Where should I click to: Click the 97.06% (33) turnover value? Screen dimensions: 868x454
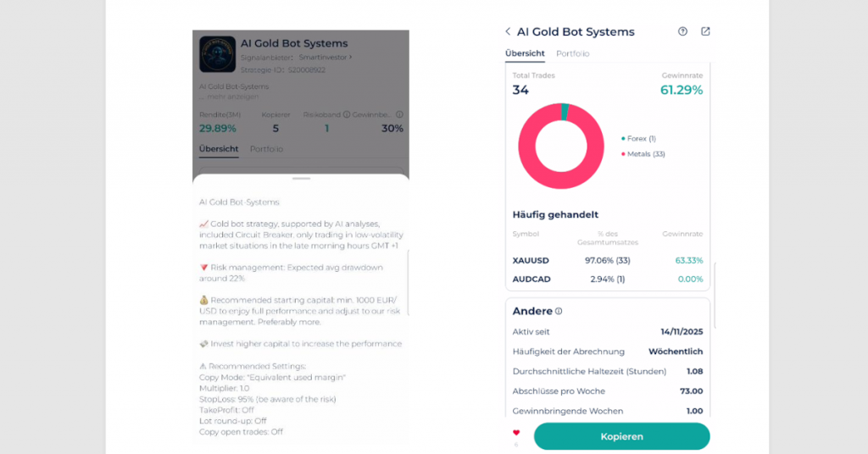pos(607,260)
